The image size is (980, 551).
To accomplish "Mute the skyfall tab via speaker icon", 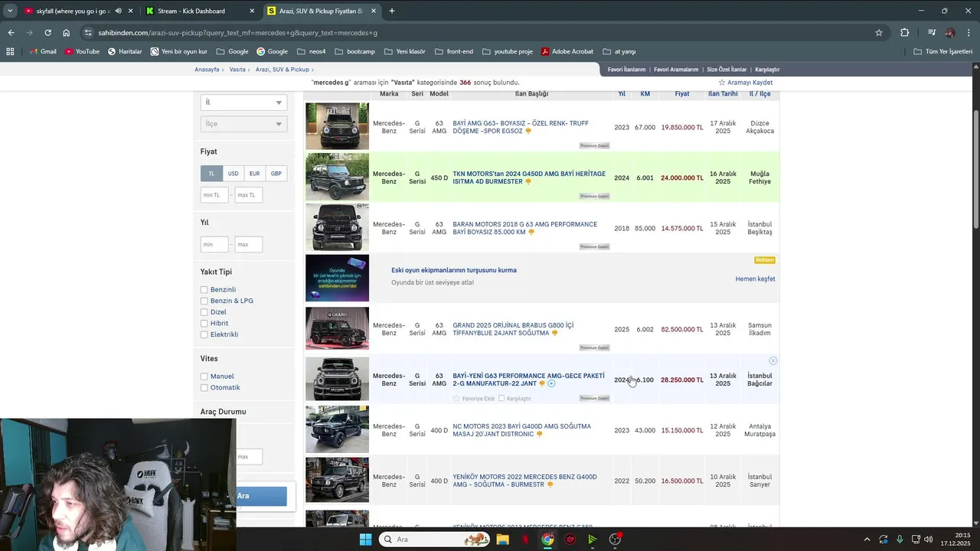I will click(118, 11).
